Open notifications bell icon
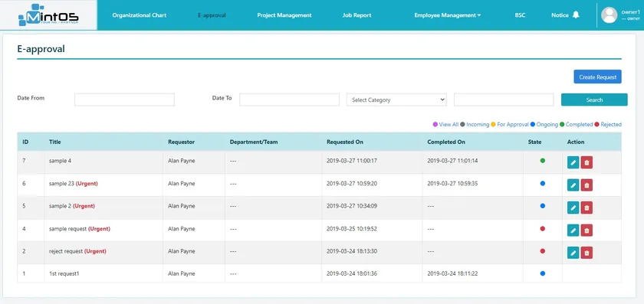The image size is (644, 304). click(576, 15)
